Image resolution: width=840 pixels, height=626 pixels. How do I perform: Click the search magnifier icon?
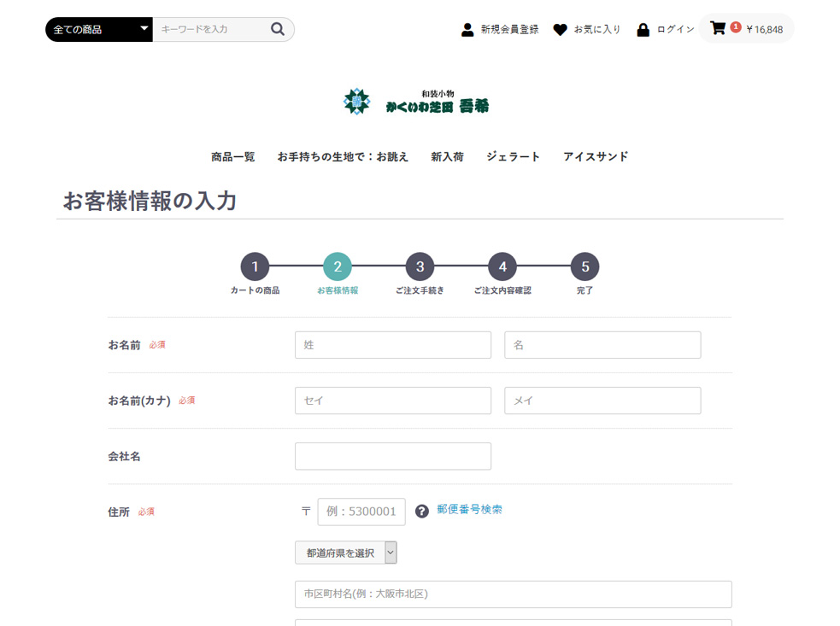click(277, 29)
